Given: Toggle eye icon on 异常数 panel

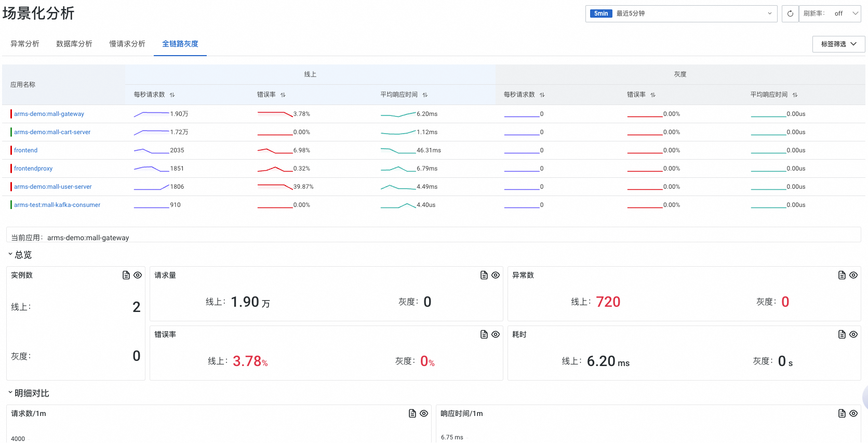Looking at the screenshot, I should [x=853, y=275].
